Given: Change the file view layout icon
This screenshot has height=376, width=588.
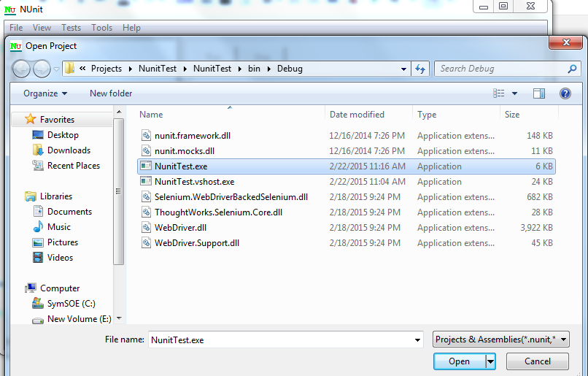Looking at the screenshot, I should click(499, 93).
